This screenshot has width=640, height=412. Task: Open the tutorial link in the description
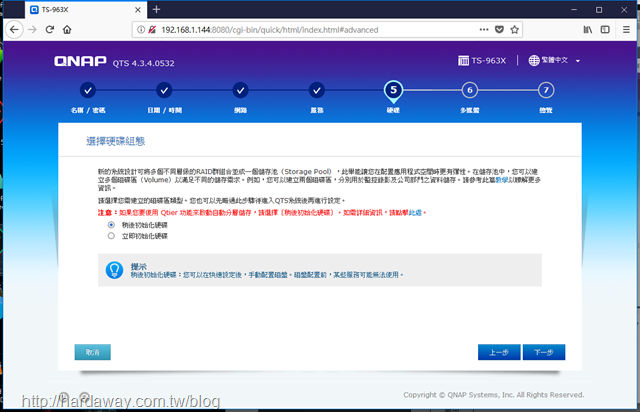pyautogui.click(x=502, y=180)
